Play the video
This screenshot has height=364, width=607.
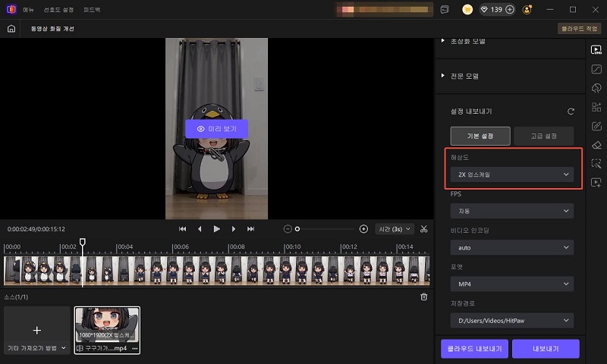tap(217, 229)
